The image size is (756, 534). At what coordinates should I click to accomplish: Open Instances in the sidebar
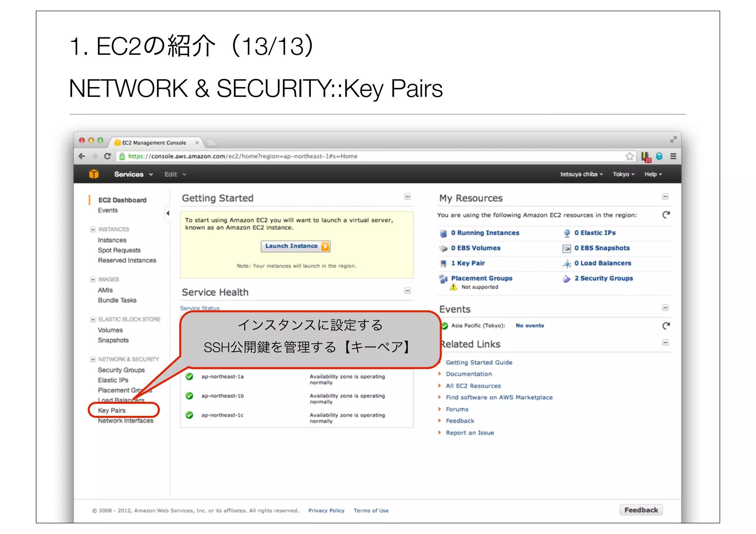[x=112, y=240]
